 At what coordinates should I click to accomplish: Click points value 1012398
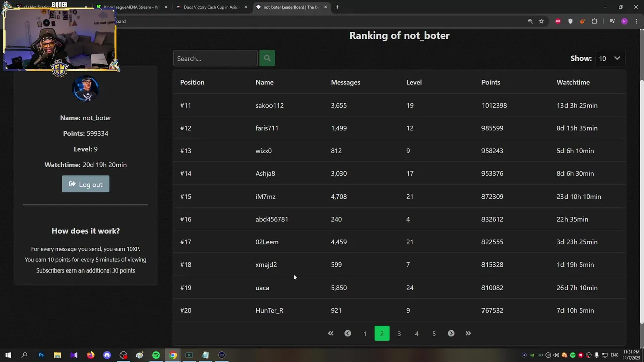click(x=494, y=105)
